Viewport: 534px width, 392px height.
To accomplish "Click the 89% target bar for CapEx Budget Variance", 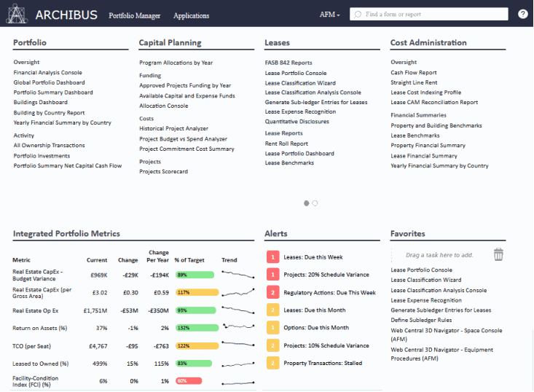I will (x=194, y=275).
